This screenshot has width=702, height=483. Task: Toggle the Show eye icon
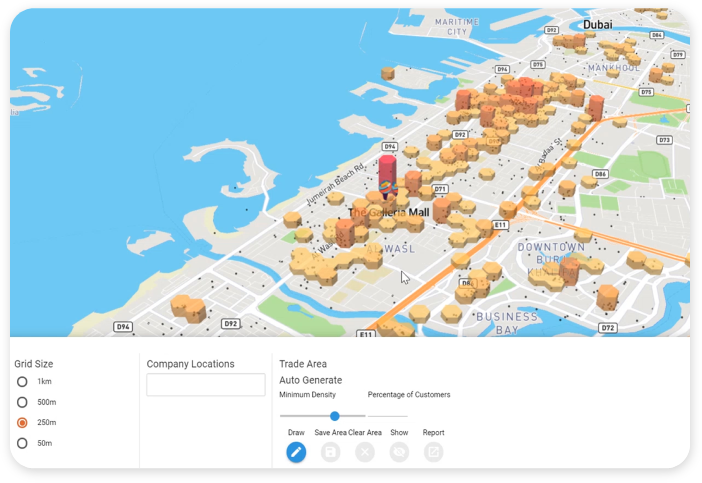(x=399, y=452)
